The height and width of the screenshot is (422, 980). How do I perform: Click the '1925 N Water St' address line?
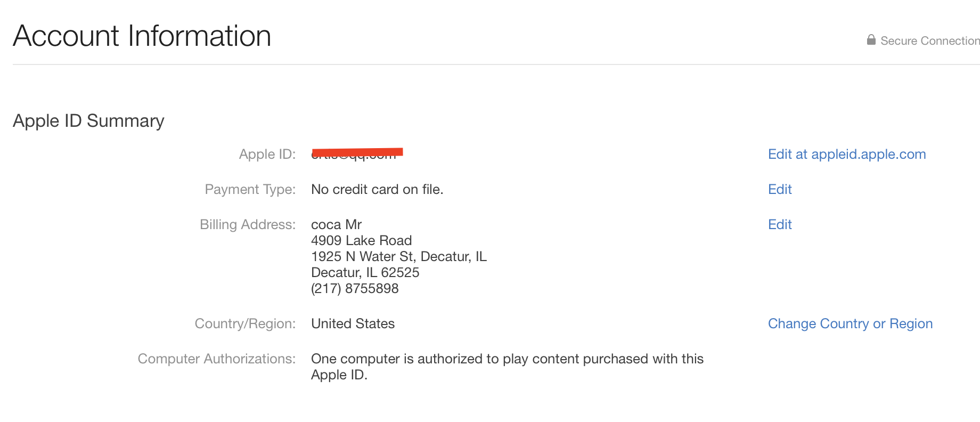398,256
